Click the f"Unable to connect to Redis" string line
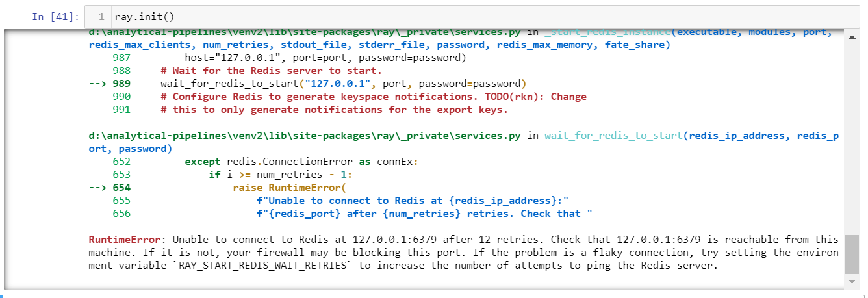Image resolution: width=868 pixels, height=298 pixels. 413,201
